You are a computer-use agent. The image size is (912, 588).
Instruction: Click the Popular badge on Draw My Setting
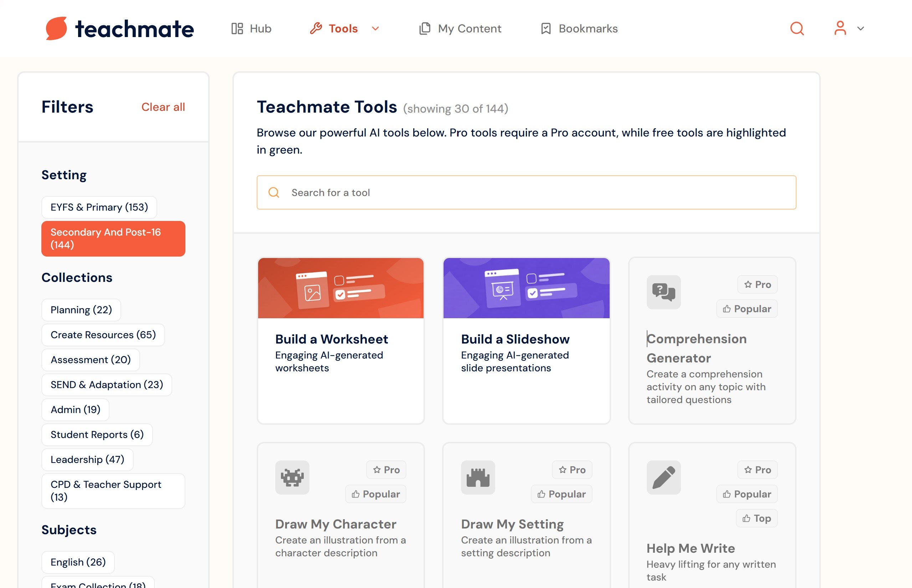[x=562, y=494]
